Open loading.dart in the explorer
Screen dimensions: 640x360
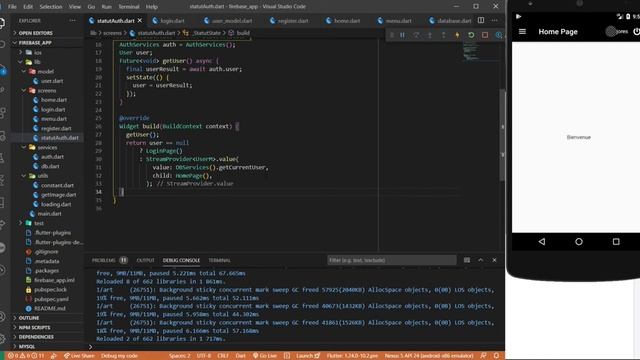coord(56,204)
